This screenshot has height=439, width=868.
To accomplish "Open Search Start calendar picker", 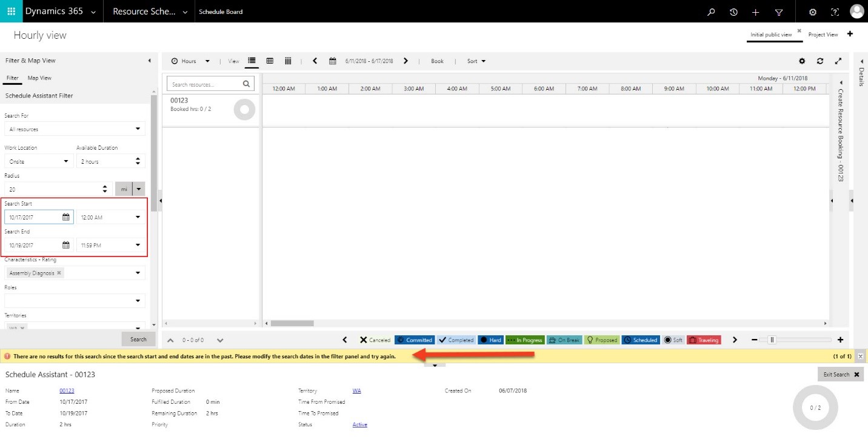I will [66, 217].
